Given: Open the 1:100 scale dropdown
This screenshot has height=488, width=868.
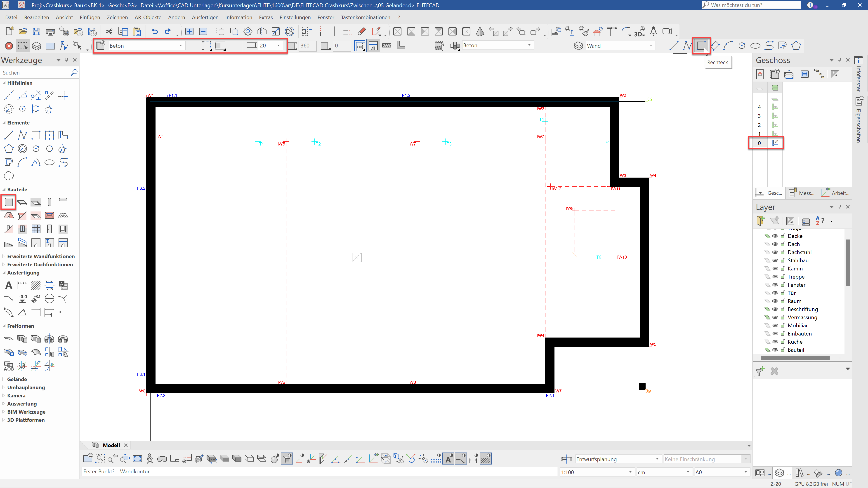Looking at the screenshot, I should 630,472.
